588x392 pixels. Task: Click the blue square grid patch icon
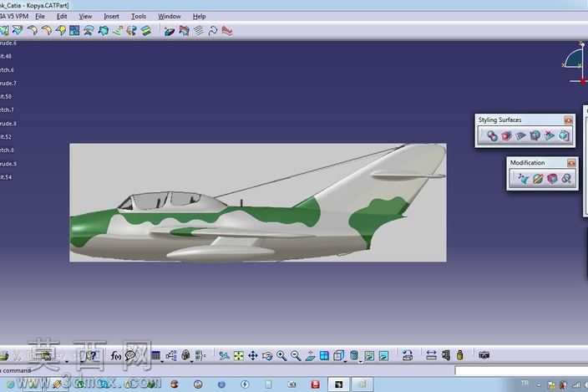74,30
